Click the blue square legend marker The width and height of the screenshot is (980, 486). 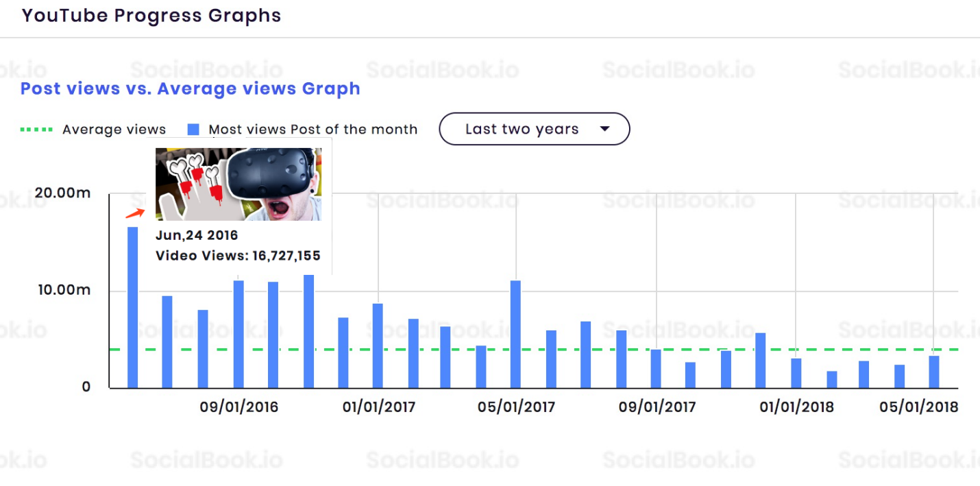click(x=193, y=129)
